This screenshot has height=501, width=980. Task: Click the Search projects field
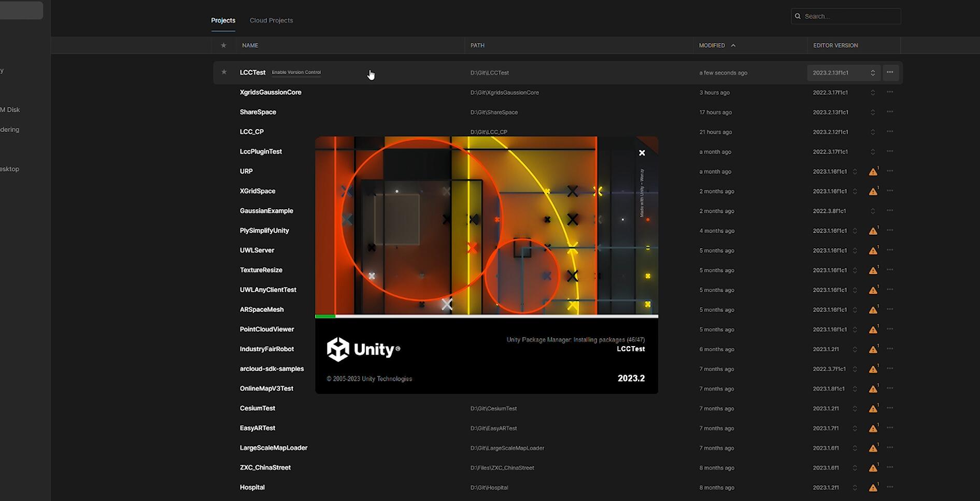pos(846,16)
